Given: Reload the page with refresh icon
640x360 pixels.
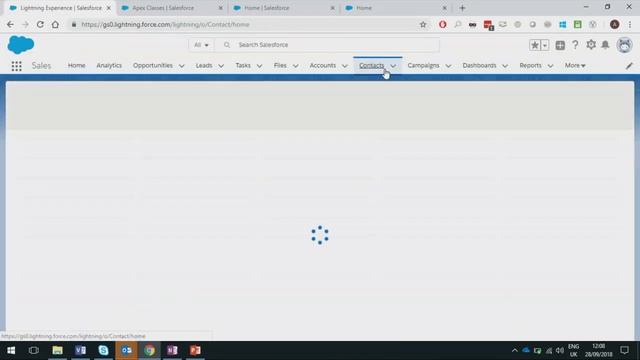Looking at the screenshot, I should [40, 24].
